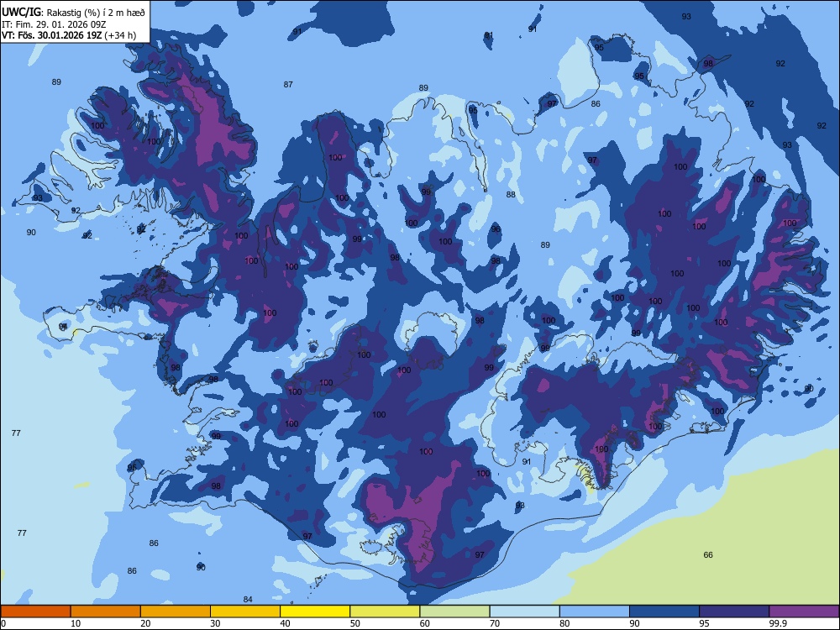Click the 'VT: Fös. 30.01.2026 19Z (+34 h)' line

69,35
